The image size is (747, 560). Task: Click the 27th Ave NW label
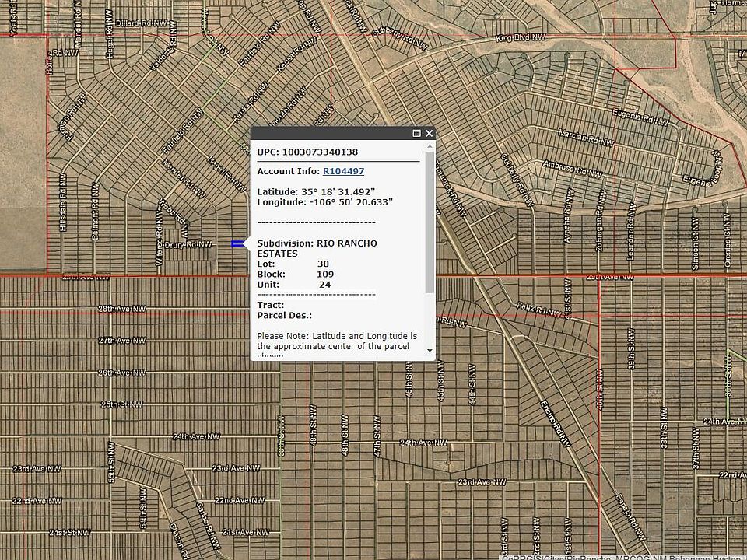(121, 341)
